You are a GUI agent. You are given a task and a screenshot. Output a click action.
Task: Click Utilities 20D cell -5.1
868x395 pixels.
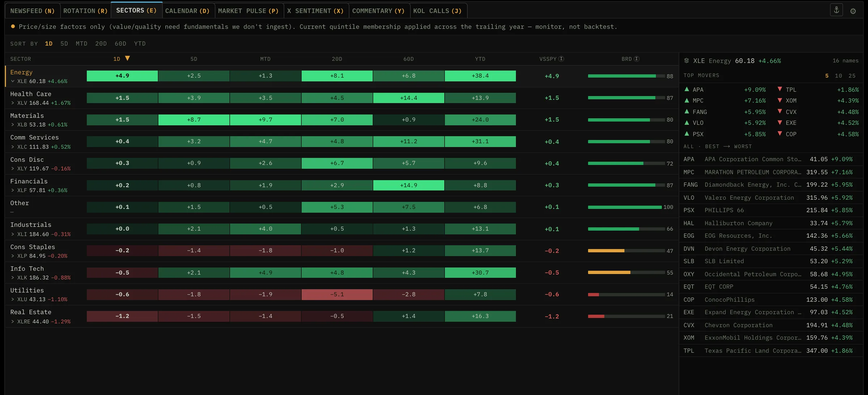point(337,294)
